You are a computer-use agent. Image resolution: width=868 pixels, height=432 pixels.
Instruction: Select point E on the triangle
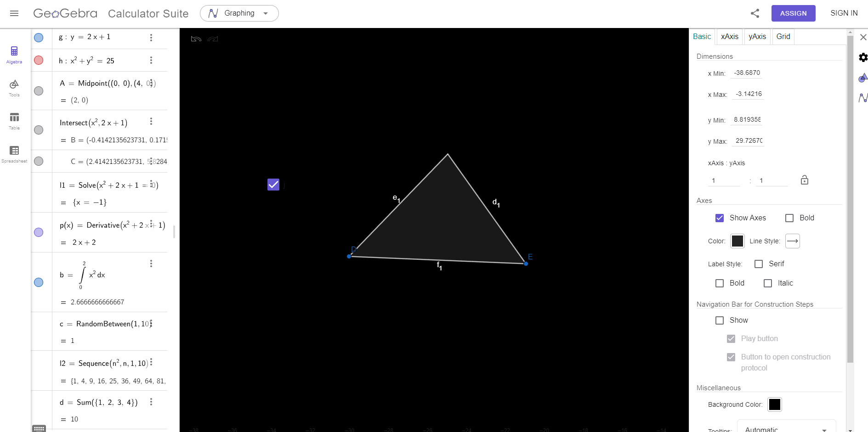(526, 264)
